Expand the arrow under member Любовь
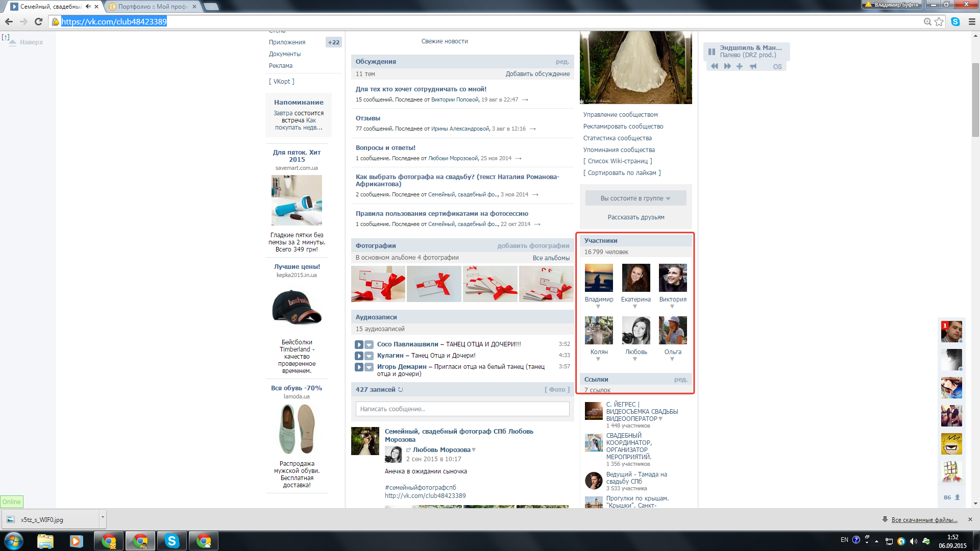980x551 pixels. pyautogui.click(x=635, y=359)
